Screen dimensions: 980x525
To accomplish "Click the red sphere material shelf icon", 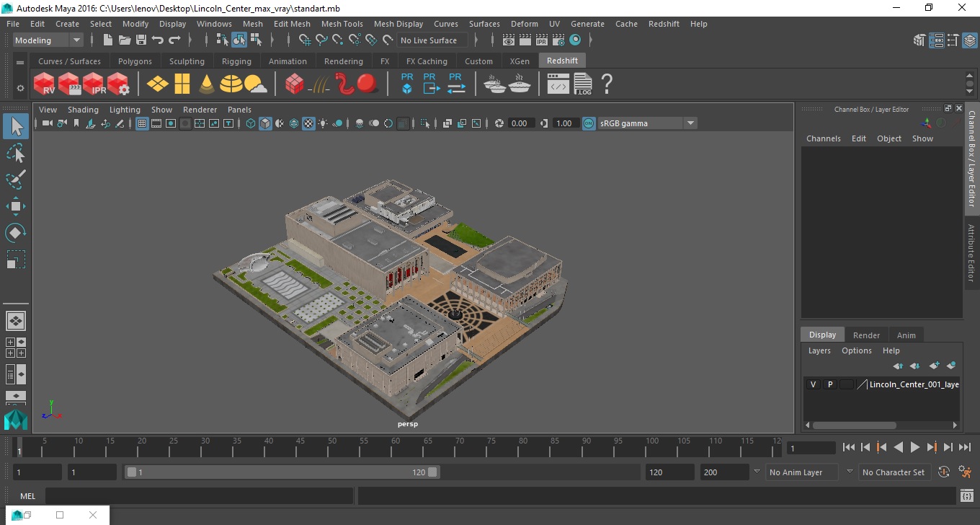I will 367,84.
